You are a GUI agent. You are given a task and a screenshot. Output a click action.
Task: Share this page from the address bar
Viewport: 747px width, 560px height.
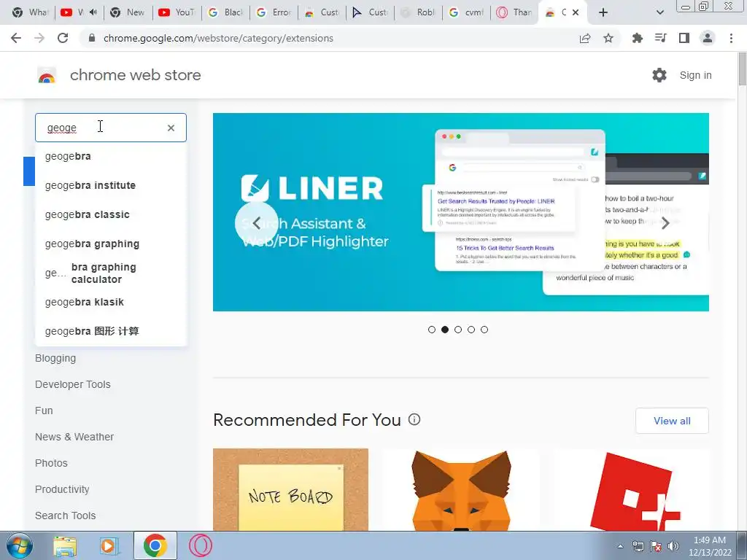(585, 38)
